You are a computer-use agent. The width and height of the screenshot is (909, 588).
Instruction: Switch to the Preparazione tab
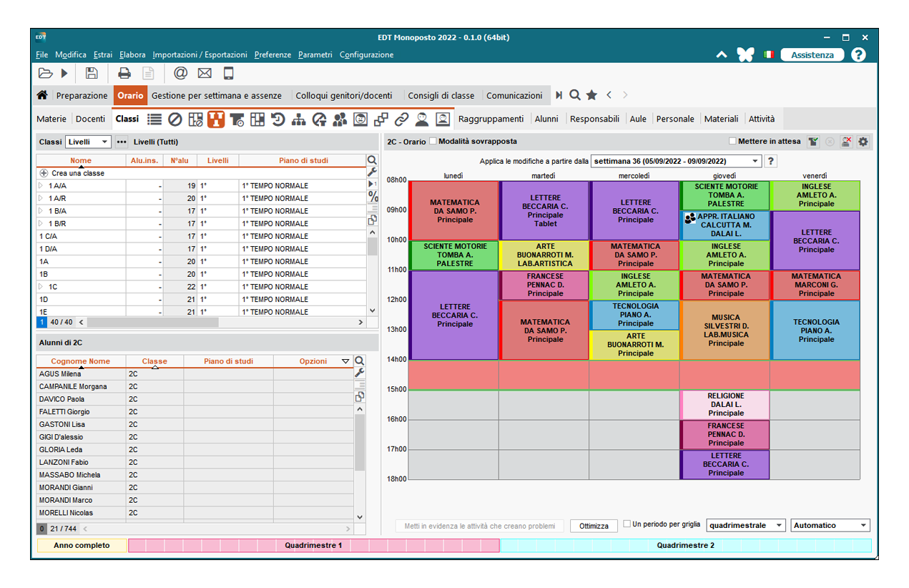point(82,95)
